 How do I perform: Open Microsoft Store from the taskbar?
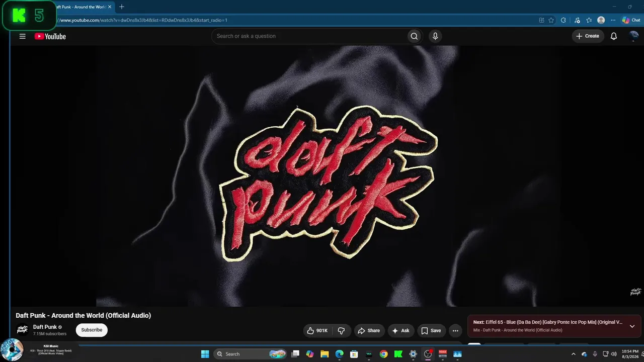[x=354, y=354]
